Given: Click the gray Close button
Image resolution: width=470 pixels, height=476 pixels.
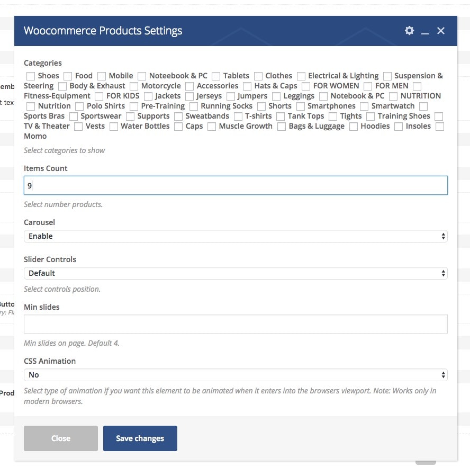Looking at the screenshot, I should click(61, 438).
